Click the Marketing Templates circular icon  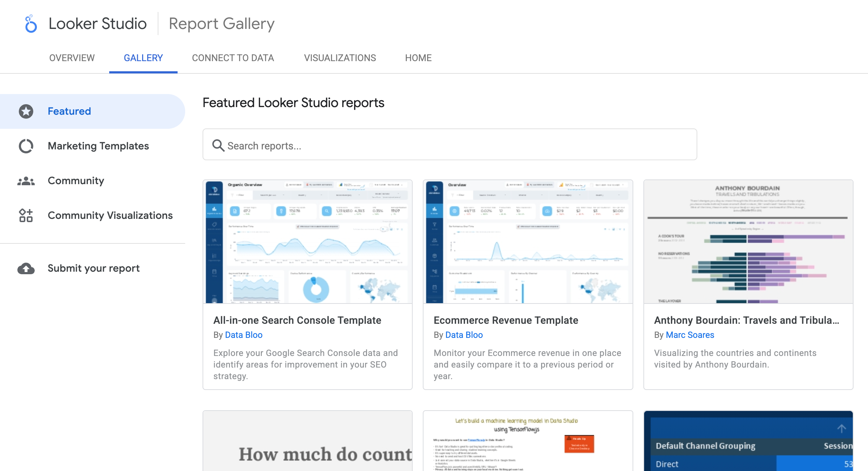[26, 146]
